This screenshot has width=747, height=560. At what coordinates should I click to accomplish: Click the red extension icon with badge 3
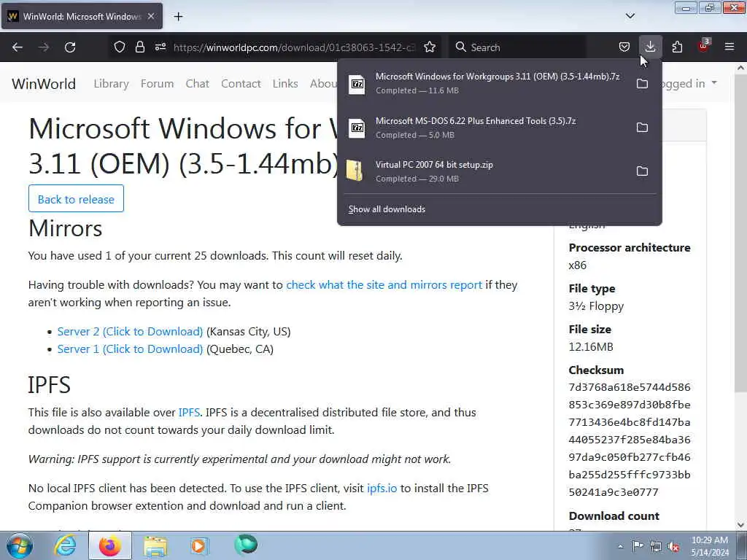[x=704, y=46]
